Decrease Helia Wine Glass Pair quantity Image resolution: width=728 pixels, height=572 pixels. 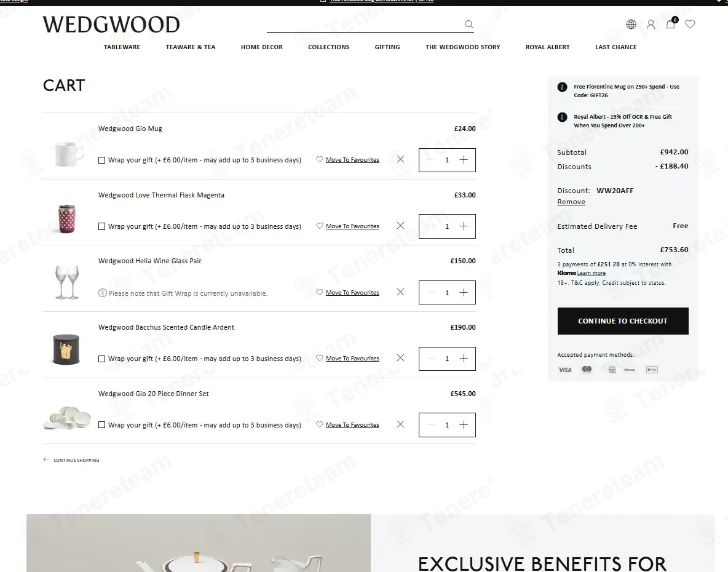click(431, 293)
